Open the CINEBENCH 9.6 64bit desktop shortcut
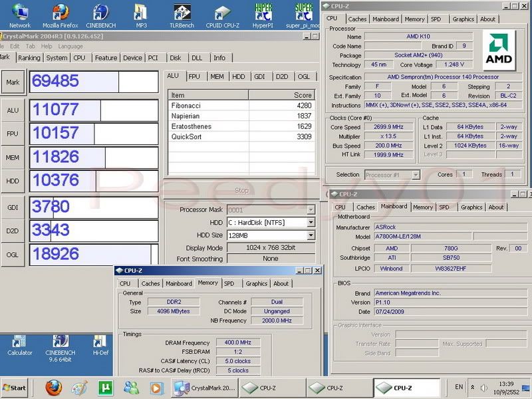 pyautogui.click(x=61, y=348)
